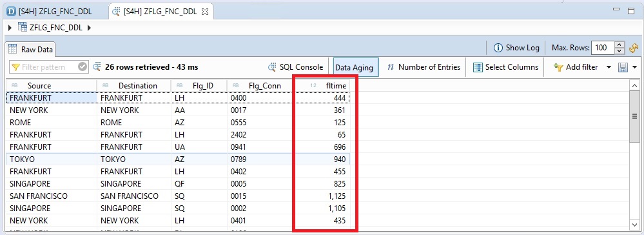Open Select Columns
Screen dimensions: 644x235
click(505, 67)
